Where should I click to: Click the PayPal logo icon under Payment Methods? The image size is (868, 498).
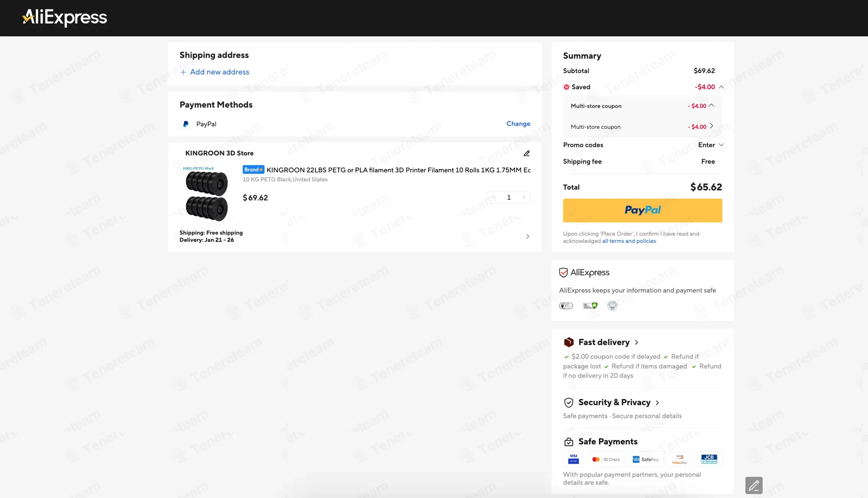(x=186, y=124)
